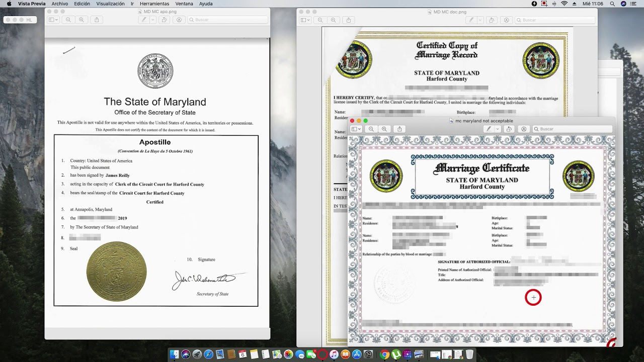
Task: Click search field in MD MC doc.png window
Action: click(555, 20)
